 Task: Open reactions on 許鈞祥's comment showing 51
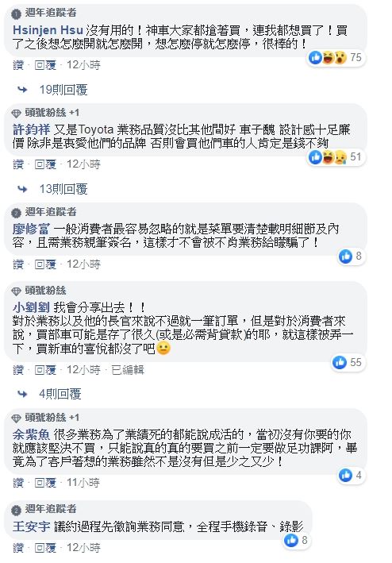coord(336,157)
